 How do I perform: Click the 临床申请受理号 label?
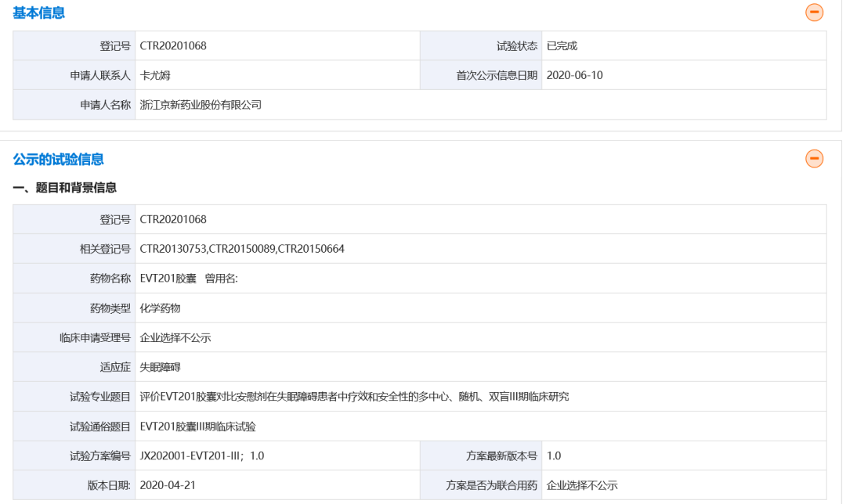coord(95,338)
